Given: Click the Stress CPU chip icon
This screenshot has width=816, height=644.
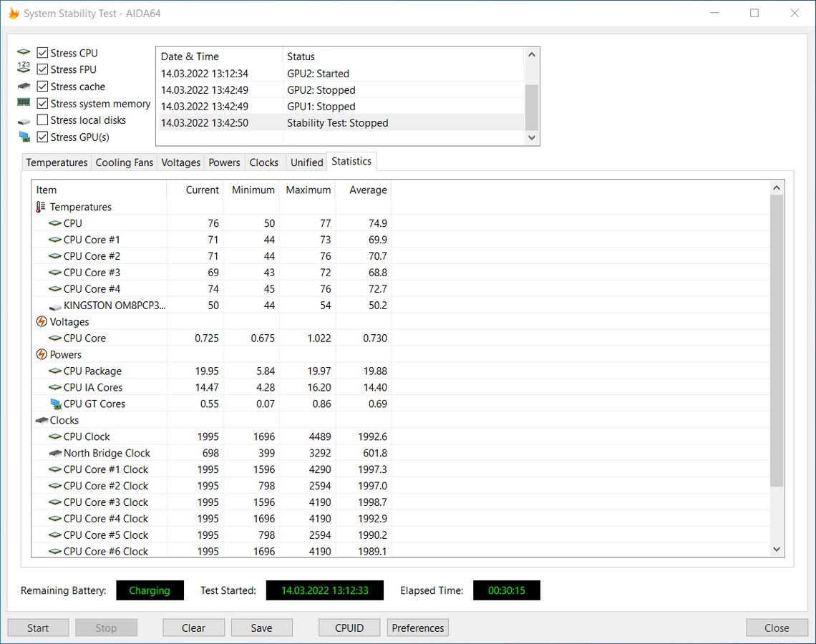Looking at the screenshot, I should (24, 52).
